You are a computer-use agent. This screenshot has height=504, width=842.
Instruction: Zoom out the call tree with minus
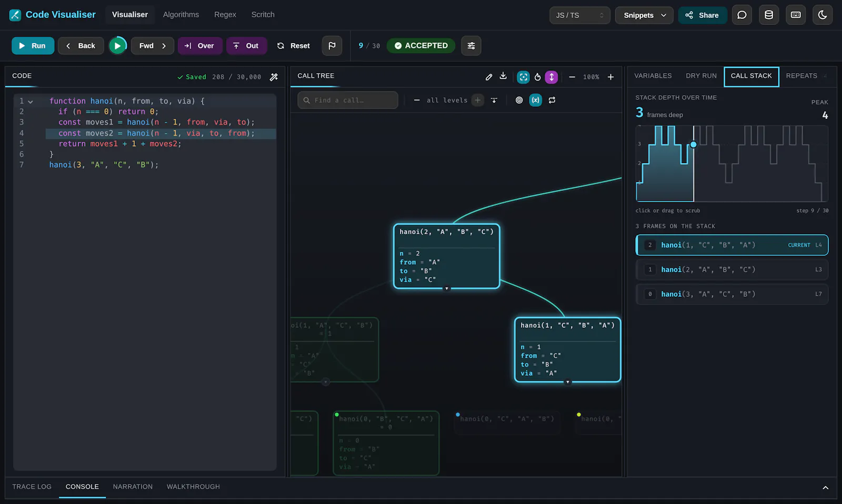click(x=572, y=77)
